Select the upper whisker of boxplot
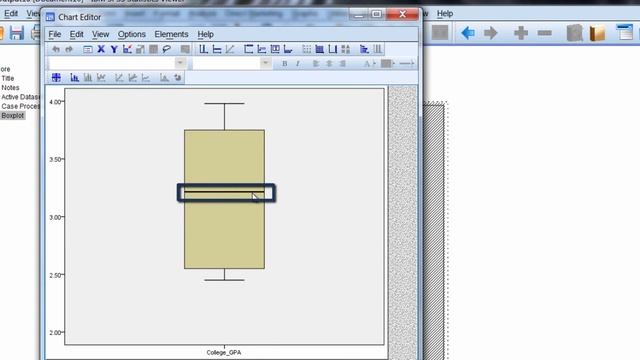 click(224, 116)
